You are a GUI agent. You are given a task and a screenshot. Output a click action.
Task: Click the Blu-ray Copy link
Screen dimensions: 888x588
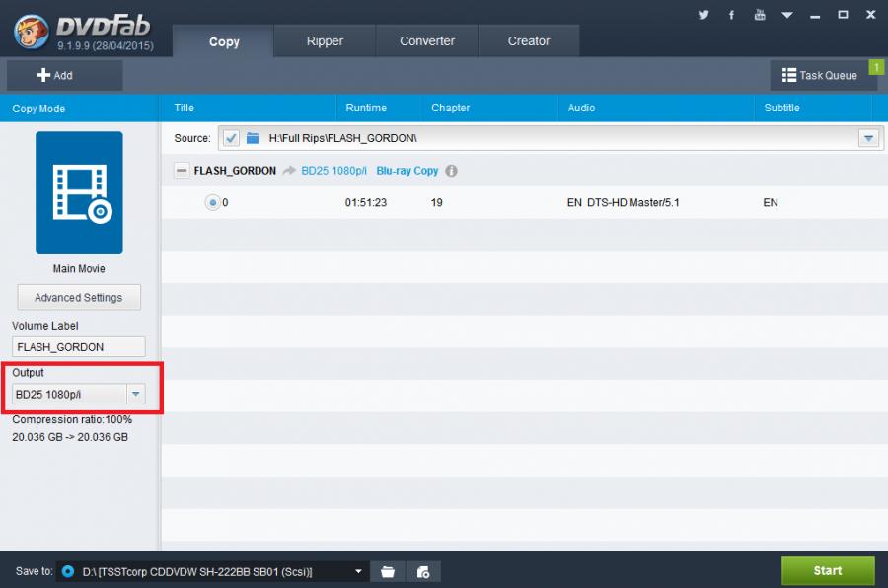click(407, 171)
